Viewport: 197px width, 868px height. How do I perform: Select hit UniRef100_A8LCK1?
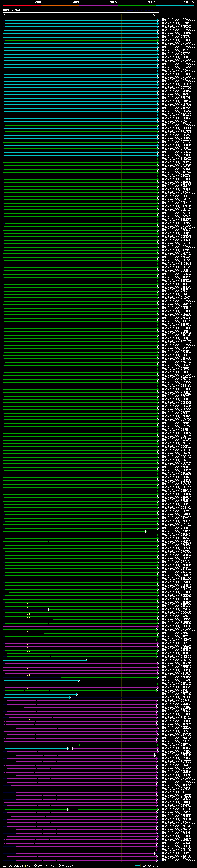[177, 711]
